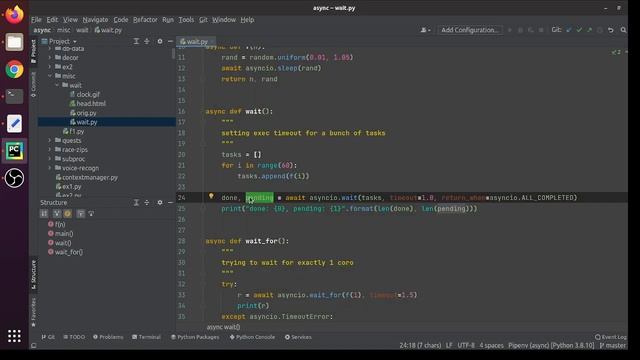Viewport: 640px width, 360px height.
Task: Open the Services tool window
Action: point(298,337)
